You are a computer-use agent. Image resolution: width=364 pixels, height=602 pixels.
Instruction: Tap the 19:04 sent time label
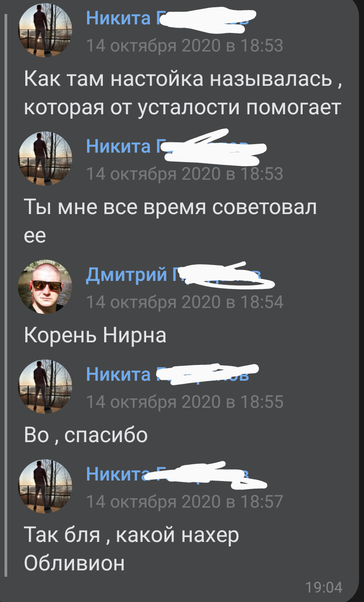click(x=324, y=587)
